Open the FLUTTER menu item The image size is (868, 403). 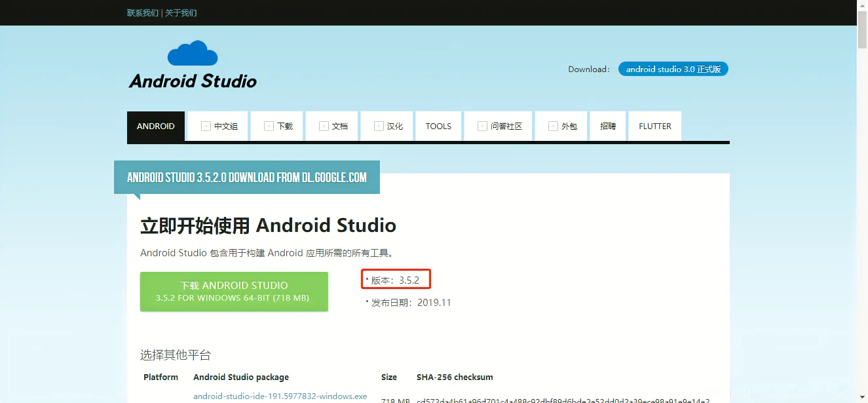[655, 126]
